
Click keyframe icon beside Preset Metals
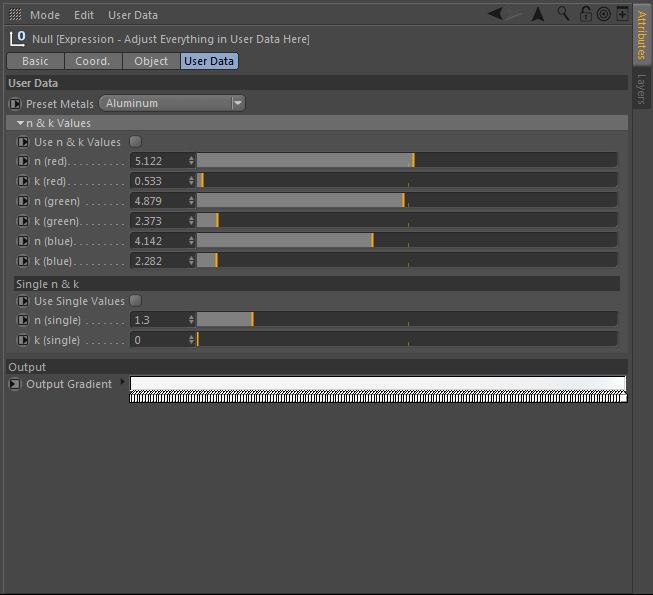[x=15, y=103]
